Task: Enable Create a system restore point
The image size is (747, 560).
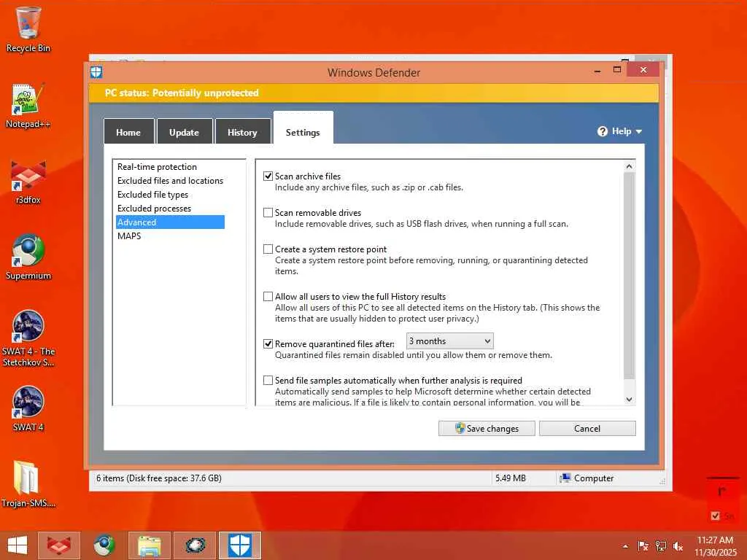Action: coord(268,249)
